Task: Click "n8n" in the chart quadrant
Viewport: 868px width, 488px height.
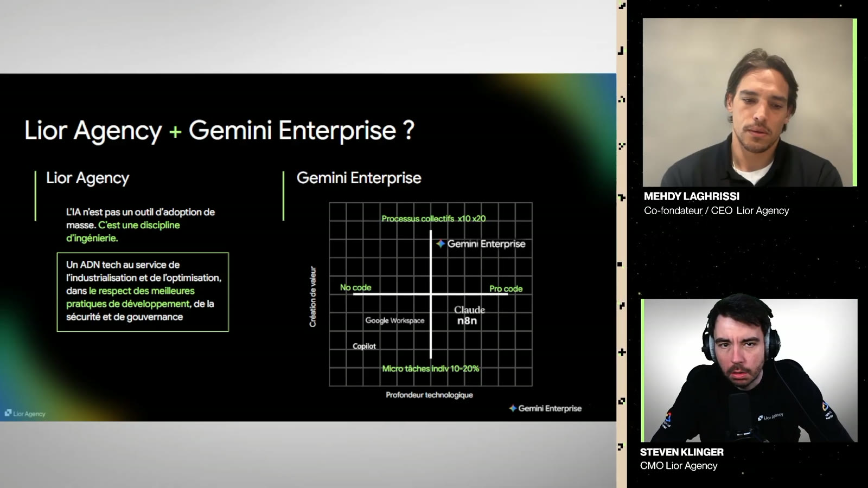Action: tap(467, 320)
